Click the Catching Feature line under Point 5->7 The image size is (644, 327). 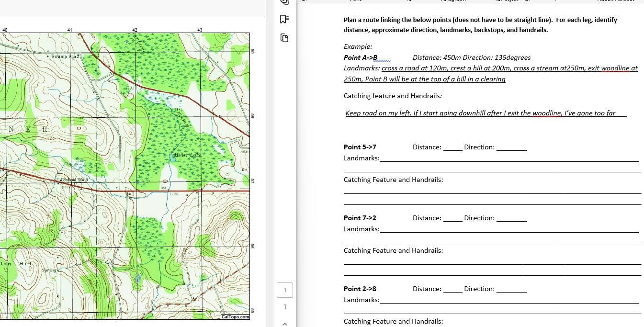pyautogui.click(x=491, y=192)
